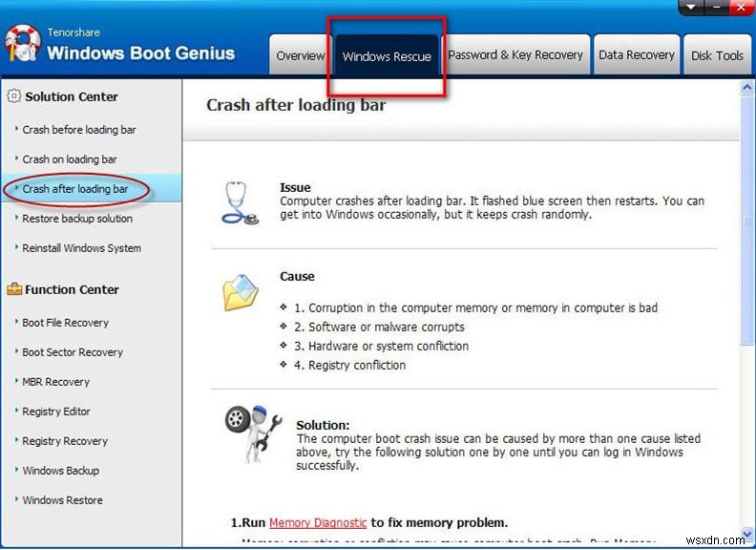Select Crash before loading bar
Screen dimensions: 756x550
click(x=79, y=130)
